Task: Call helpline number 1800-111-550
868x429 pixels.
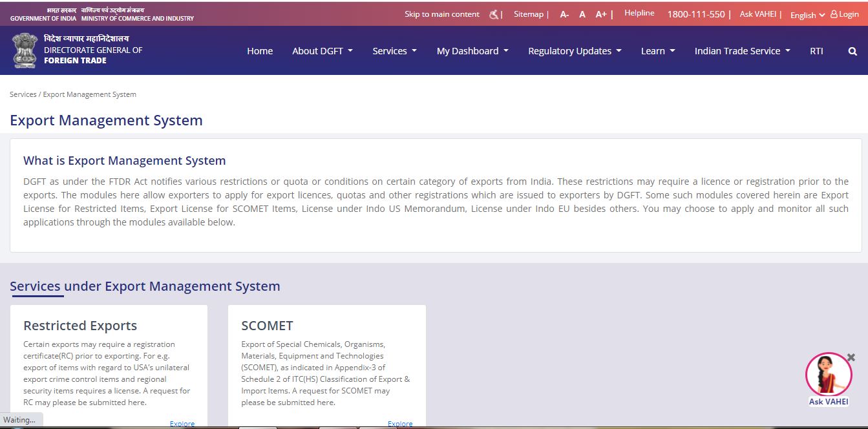Action: 697,14
